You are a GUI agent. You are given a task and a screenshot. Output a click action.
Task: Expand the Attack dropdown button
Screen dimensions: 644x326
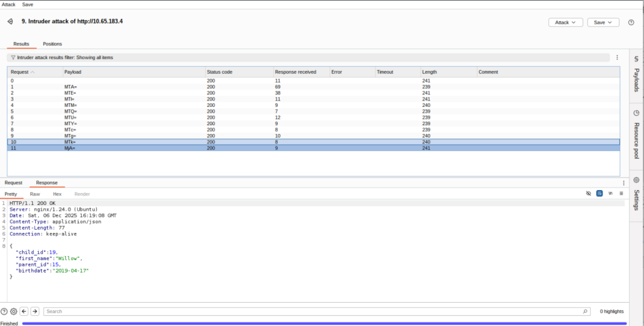565,22
